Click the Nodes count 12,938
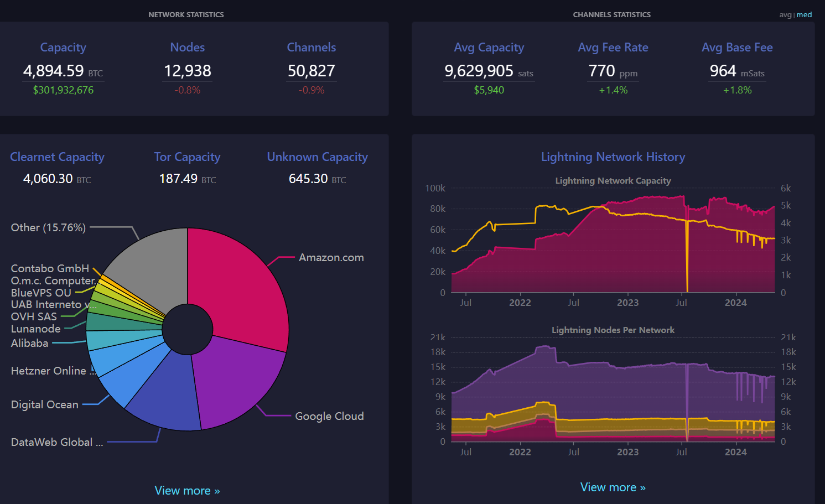 click(188, 71)
